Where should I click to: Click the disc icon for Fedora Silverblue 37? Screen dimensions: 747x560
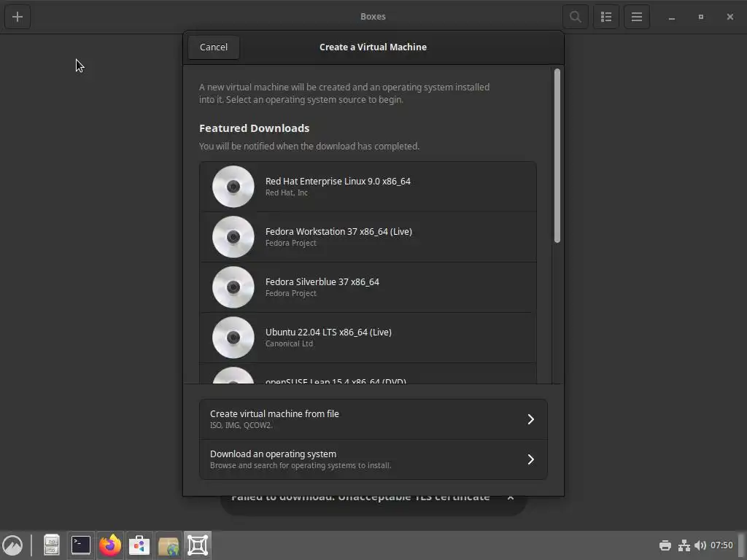click(233, 287)
